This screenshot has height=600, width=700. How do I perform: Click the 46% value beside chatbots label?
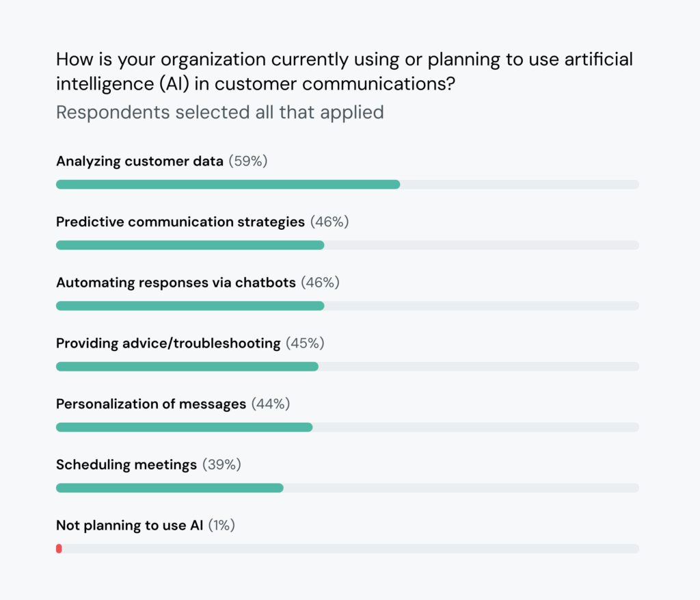click(x=320, y=283)
